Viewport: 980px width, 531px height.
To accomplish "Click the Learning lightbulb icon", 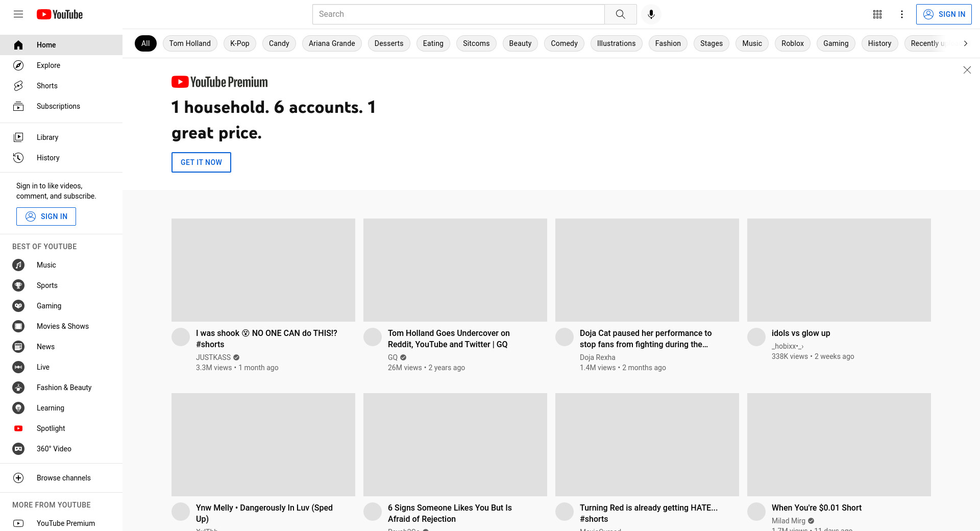I will 18,408.
